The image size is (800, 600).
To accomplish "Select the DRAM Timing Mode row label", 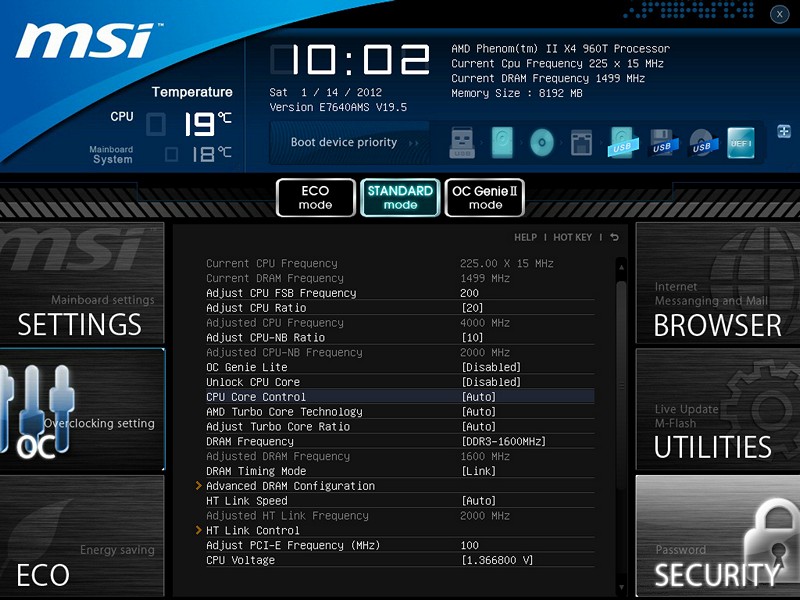I will [x=256, y=470].
